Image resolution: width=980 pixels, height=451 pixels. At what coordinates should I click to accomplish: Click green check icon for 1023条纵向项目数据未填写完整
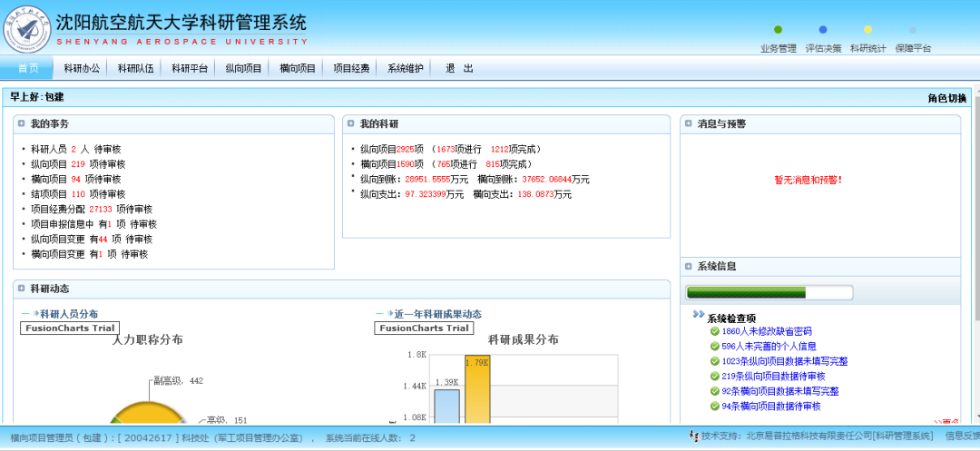click(715, 361)
